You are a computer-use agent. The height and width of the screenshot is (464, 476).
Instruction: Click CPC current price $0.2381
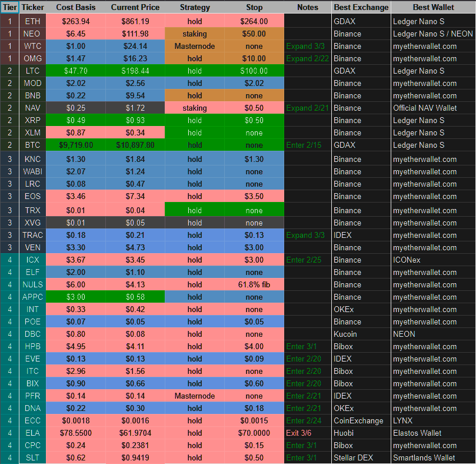point(135,446)
